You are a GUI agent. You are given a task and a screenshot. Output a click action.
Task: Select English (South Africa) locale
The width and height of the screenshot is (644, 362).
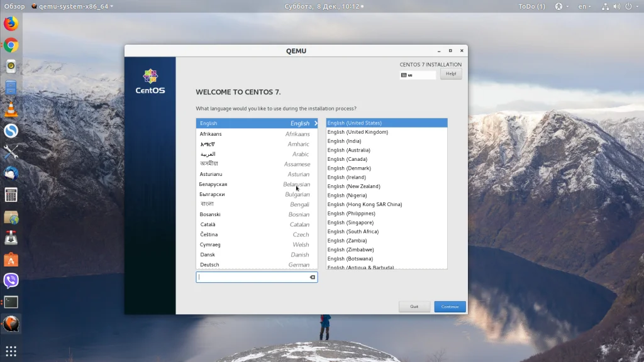pyautogui.click(x=387, y=231)
